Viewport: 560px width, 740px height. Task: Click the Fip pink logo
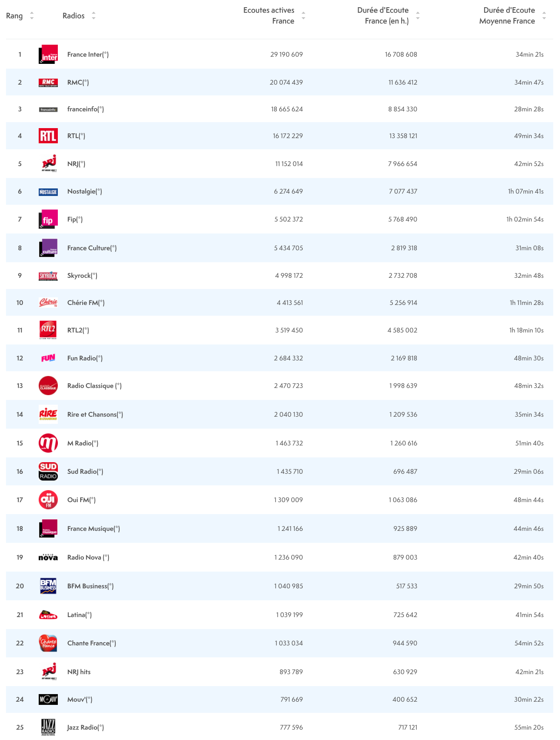click(x=48, y=219)
